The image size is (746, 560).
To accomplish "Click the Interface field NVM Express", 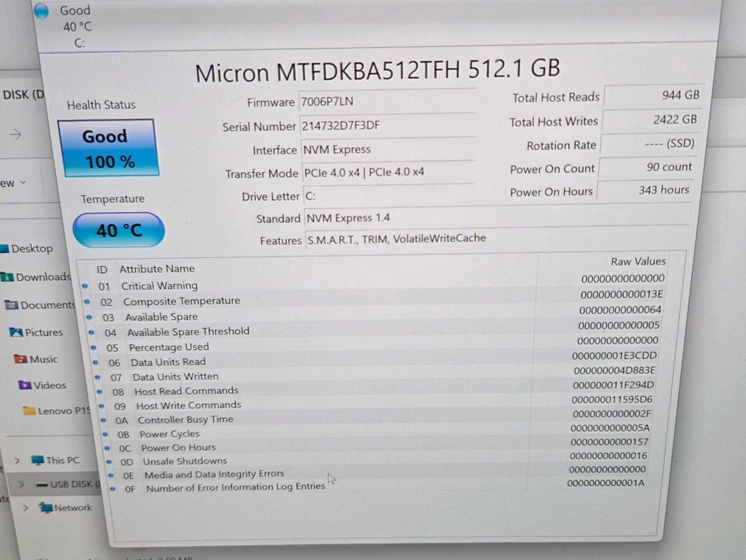I will click(x=388, y=149).
